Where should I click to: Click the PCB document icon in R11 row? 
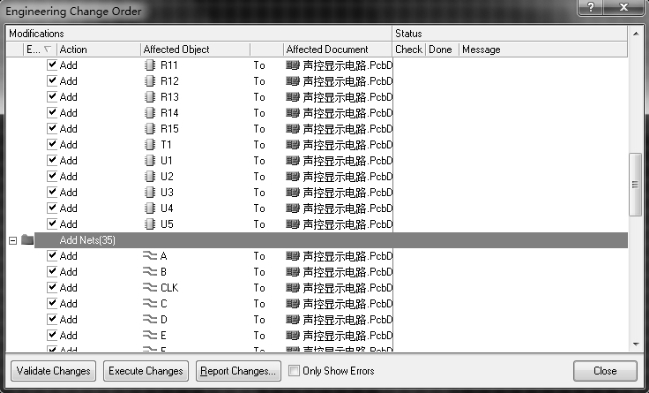click(293, 65)
